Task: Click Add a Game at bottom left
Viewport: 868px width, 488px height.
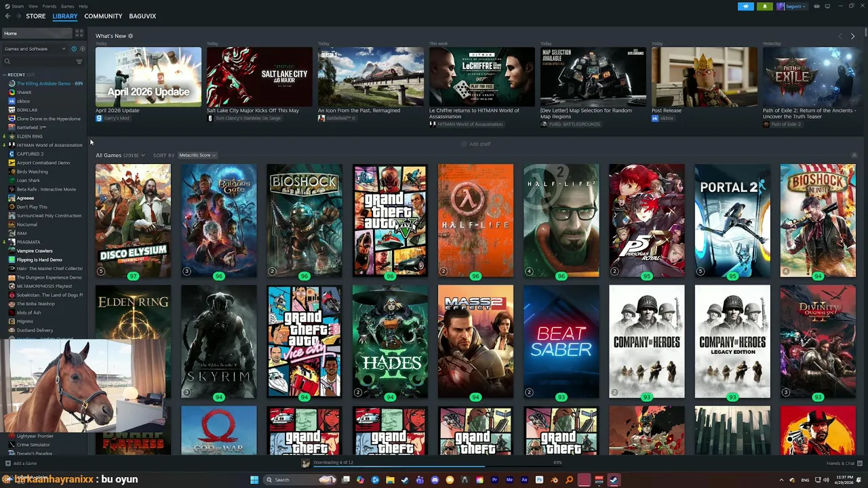Action: point(21,464)
